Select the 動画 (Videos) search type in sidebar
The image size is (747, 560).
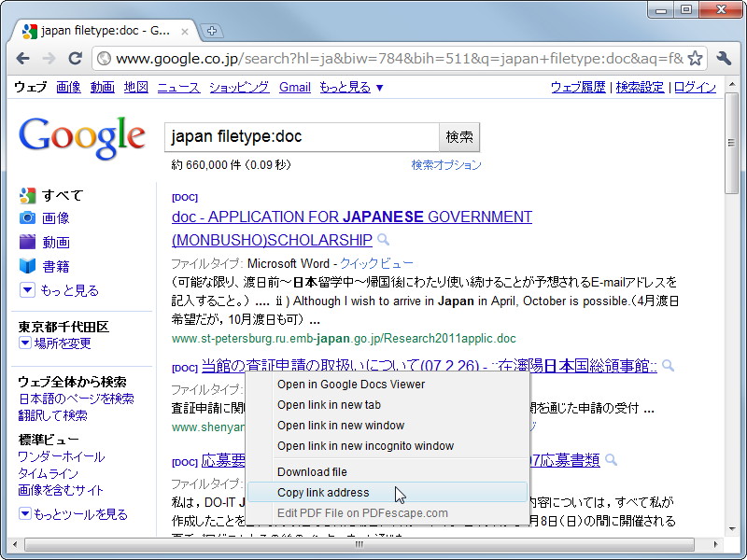[55, 243]
